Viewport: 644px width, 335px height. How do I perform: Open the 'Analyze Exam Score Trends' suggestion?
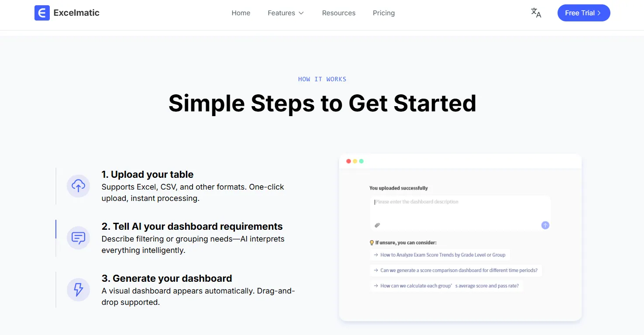point(440,255)
